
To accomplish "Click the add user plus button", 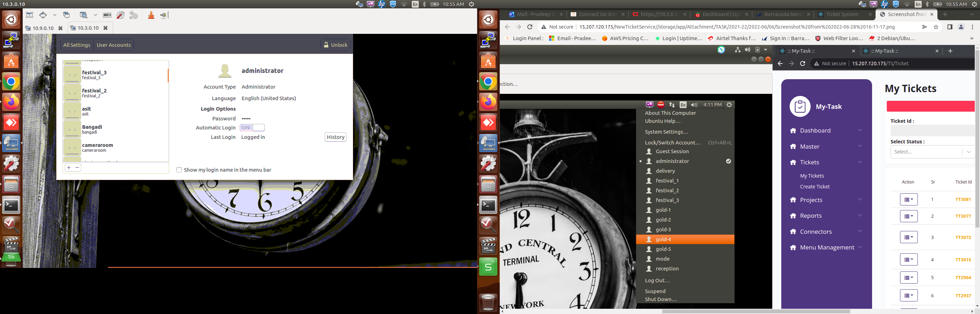I will click(69, 167).
